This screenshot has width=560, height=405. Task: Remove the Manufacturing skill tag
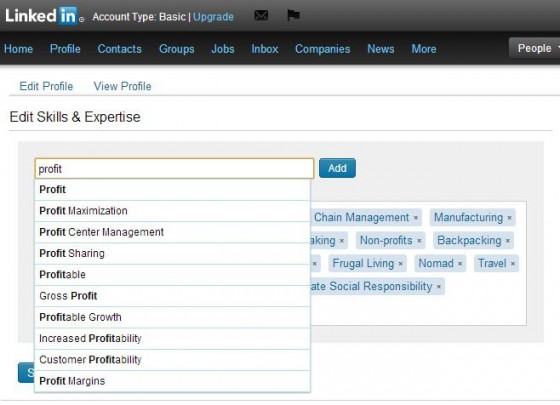click(510, 218)
